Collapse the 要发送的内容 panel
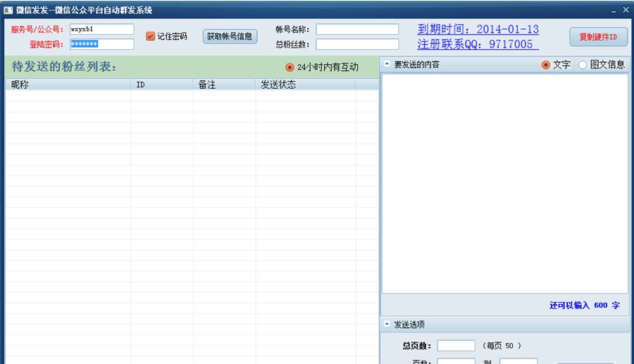This screenshot has width=634, height=364. [x=387, y=64]
